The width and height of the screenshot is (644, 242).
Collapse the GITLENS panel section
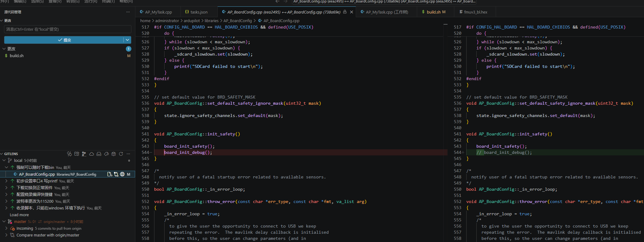coord(2,154)
